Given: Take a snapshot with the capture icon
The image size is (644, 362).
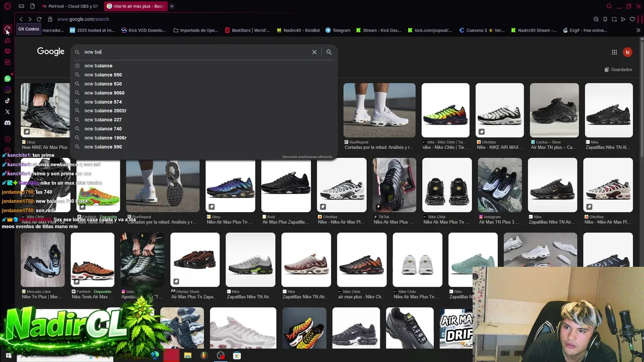Looking at the screenshot, I should click(614, 19).
